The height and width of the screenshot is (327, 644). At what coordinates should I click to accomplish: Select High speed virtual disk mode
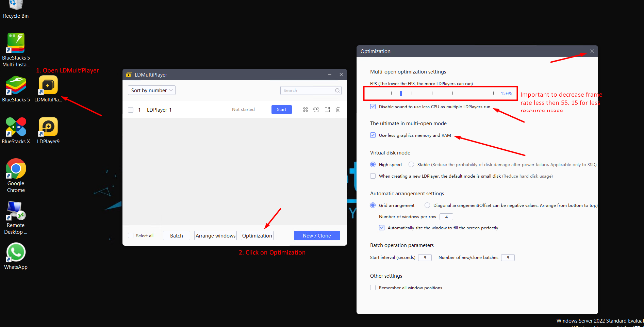373,164
